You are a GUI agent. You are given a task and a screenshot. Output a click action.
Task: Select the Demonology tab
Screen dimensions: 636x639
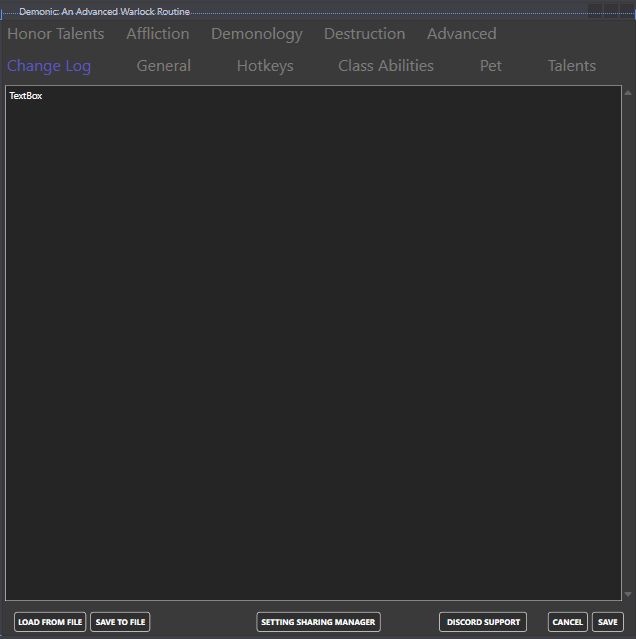(256, 34)
